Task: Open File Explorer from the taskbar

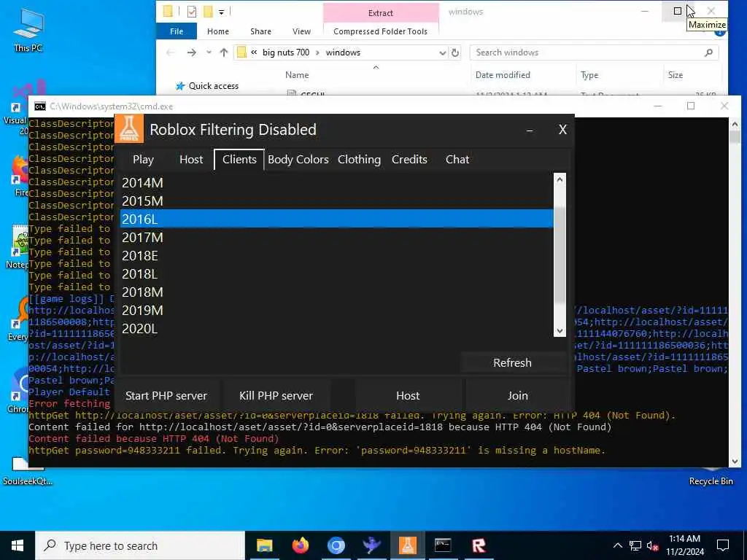Action: click(x=264, y=545)
